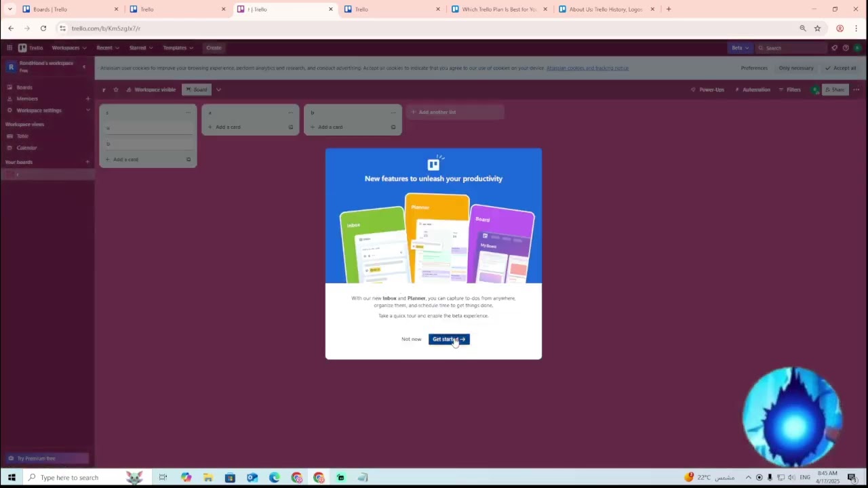Expand the Workspaces dropdown menu
The height and width of the screenshot is (488, 868).
click(x=69, y=48)
